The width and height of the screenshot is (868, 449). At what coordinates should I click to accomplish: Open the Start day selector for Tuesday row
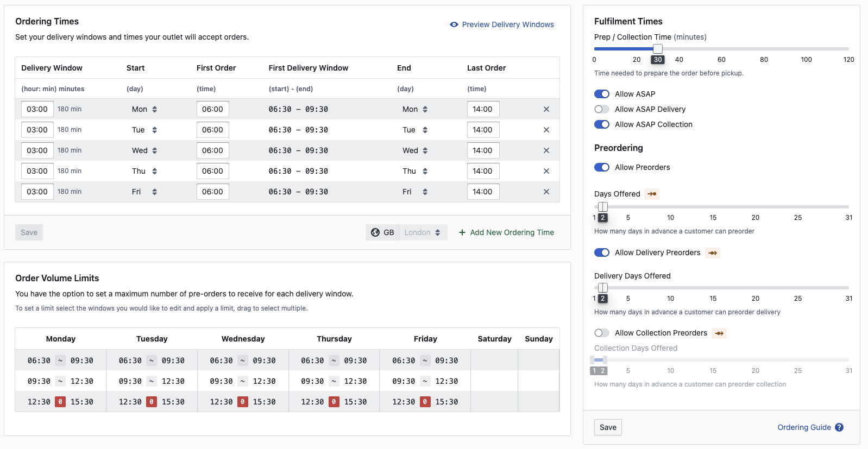[144, 130]
